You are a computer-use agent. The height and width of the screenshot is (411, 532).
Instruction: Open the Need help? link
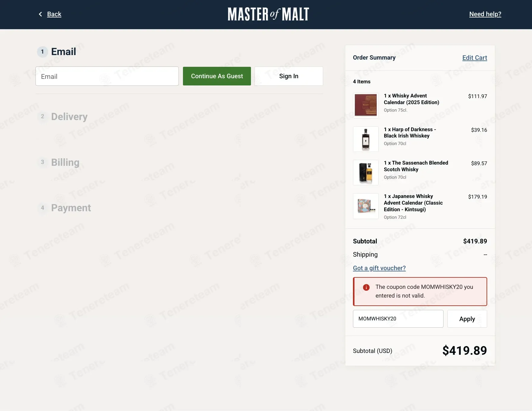tap(485, 14)
